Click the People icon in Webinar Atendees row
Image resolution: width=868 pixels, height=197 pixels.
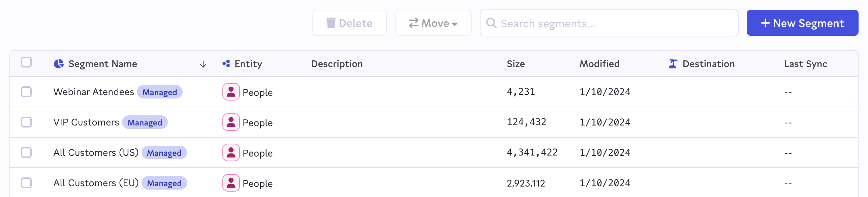click(231, 92)
